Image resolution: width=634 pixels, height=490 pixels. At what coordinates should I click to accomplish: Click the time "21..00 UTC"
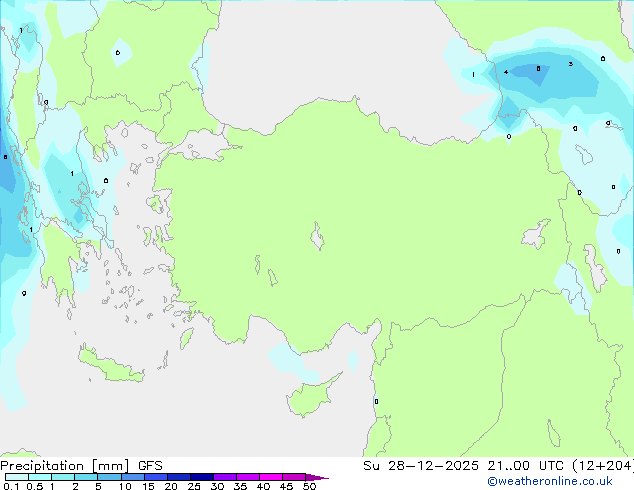[x=525, y=466]
